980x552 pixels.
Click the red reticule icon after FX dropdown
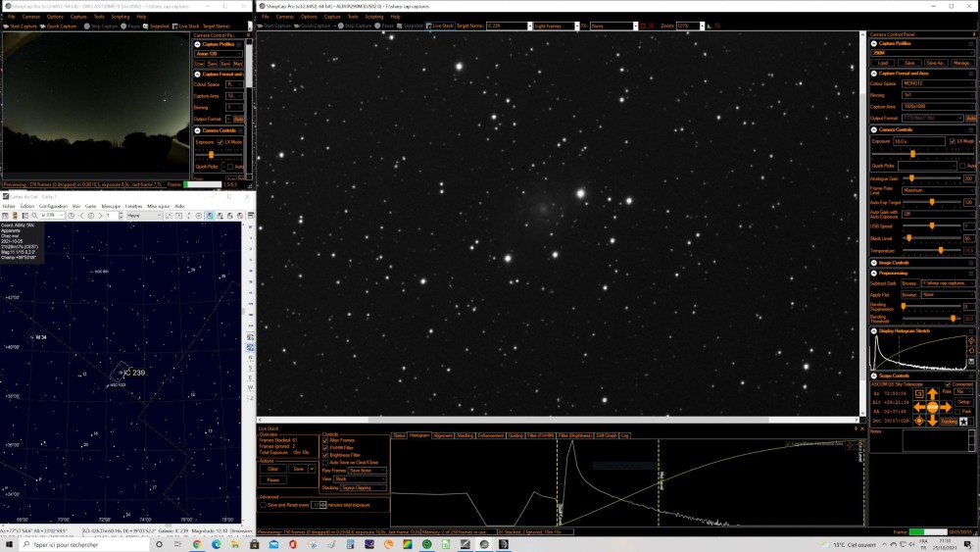652,25
